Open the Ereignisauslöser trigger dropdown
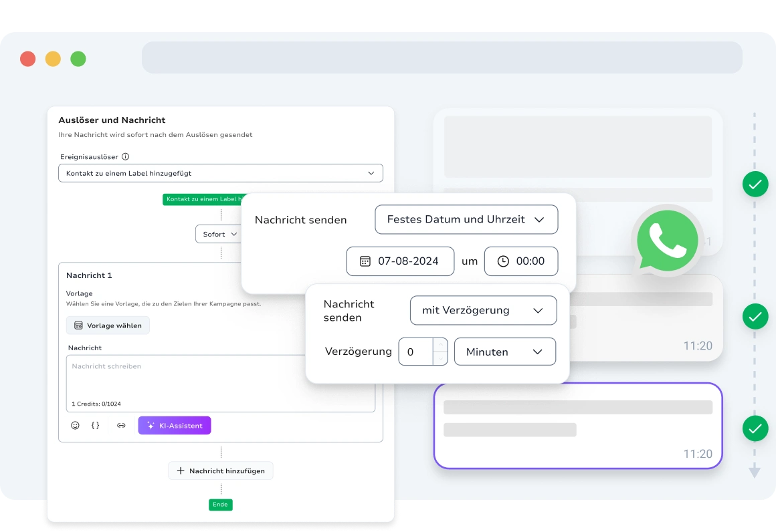Viewport: 776px width, 532px height. [220, 173]
